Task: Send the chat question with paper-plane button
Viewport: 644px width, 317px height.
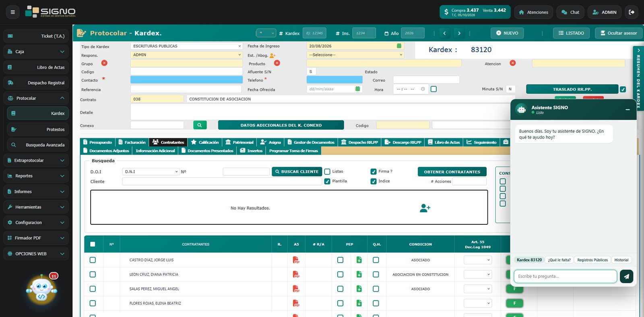Action: click(626, 276)
